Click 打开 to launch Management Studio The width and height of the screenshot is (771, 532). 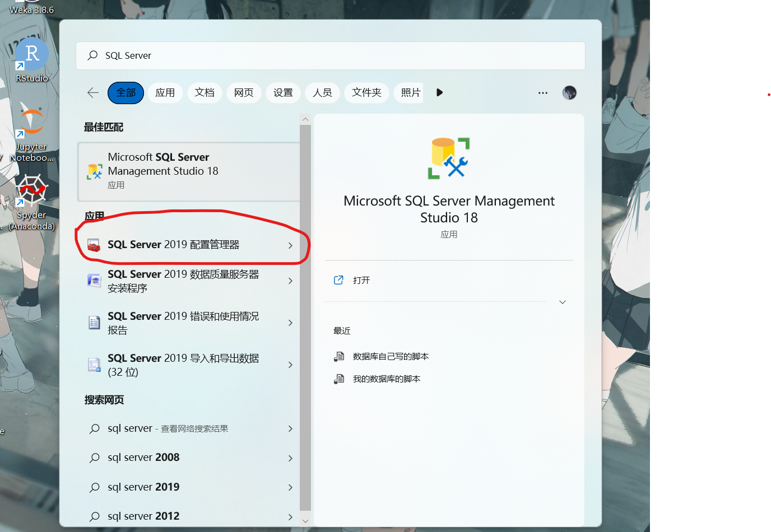point(361,280)
